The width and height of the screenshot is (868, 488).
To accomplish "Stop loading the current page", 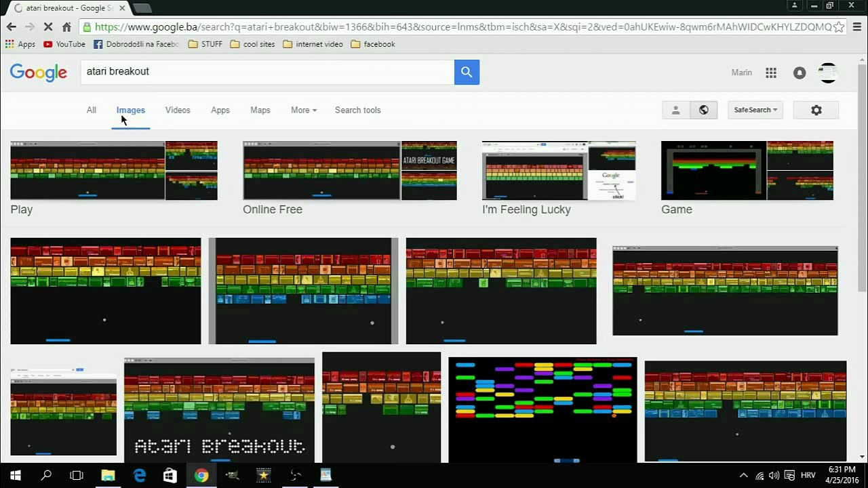I will point(48,27).
